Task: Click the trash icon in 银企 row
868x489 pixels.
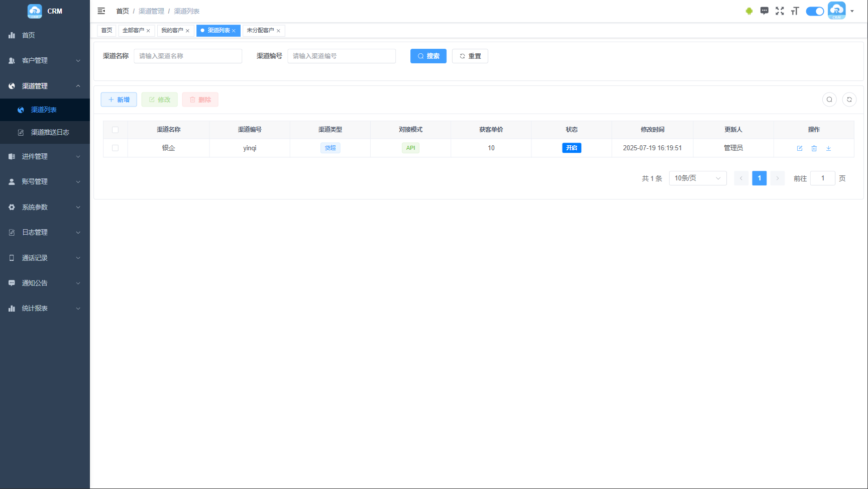Action: coord(814,148)
